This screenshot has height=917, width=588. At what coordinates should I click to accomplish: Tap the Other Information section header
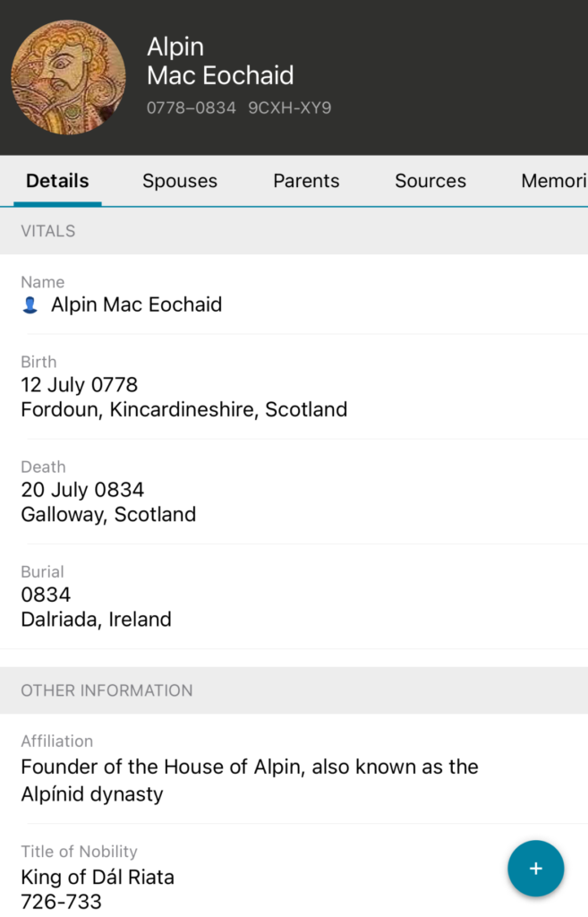click(x=107, y=690)
